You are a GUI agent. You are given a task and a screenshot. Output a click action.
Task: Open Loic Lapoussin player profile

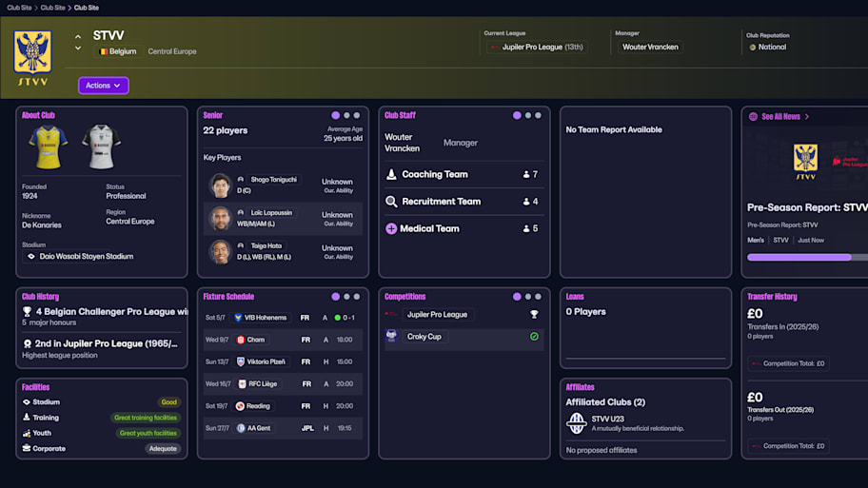click(x=271, y=212)
